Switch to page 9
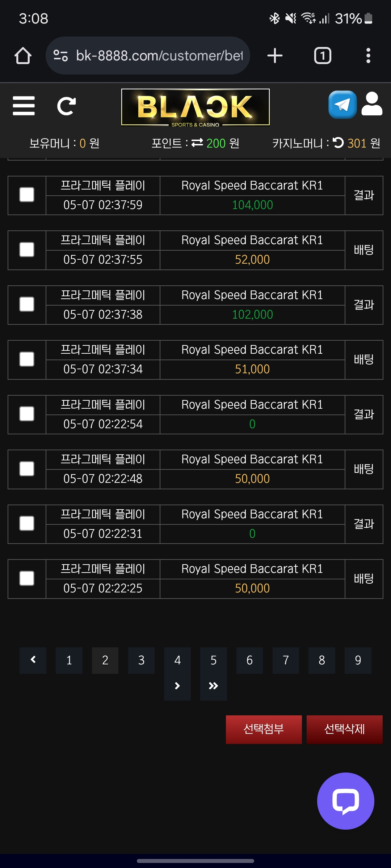Screen dimensions: 391x868 point(358,660)
